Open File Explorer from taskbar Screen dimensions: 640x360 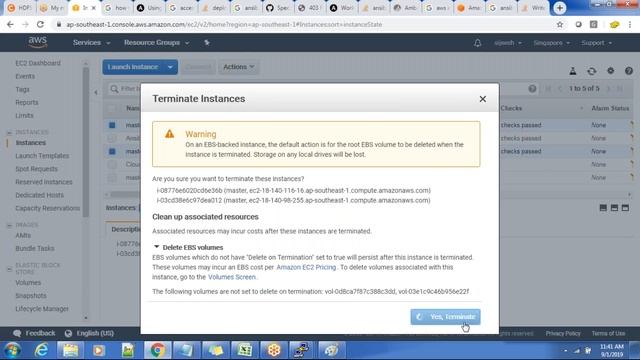pyautogui.click(x=70, y=350)
